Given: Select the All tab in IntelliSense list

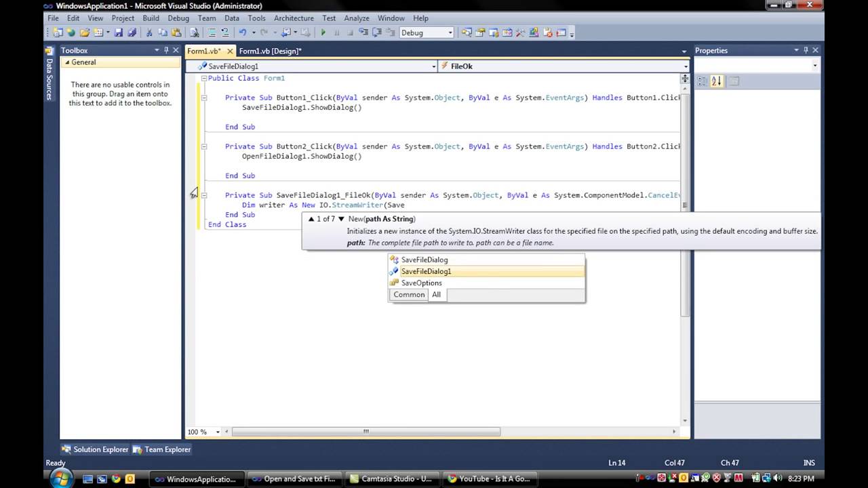Looking at the screenshot, I should click(436, 295).
